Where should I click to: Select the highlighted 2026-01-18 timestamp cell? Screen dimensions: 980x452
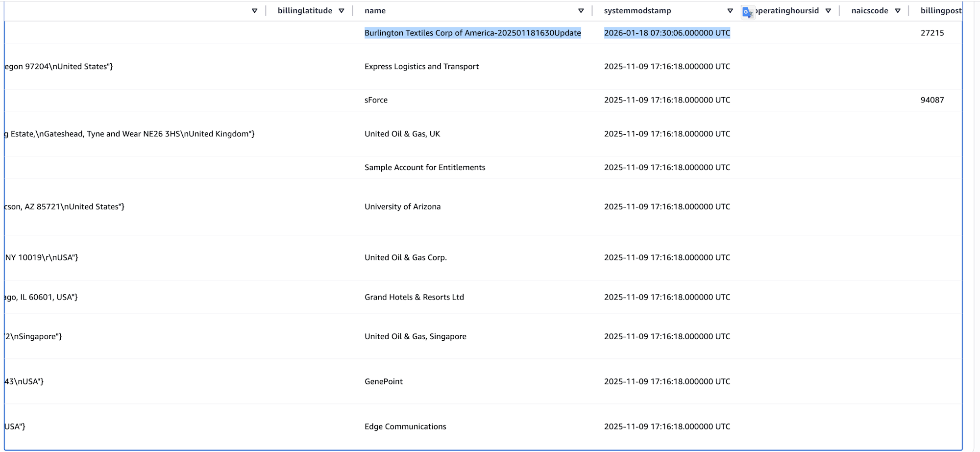pos(667,33)
